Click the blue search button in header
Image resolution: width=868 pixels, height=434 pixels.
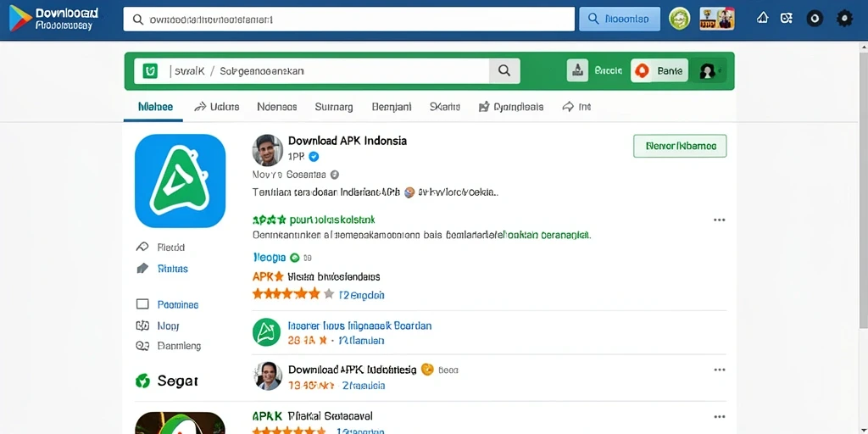(x=620, y=19)
